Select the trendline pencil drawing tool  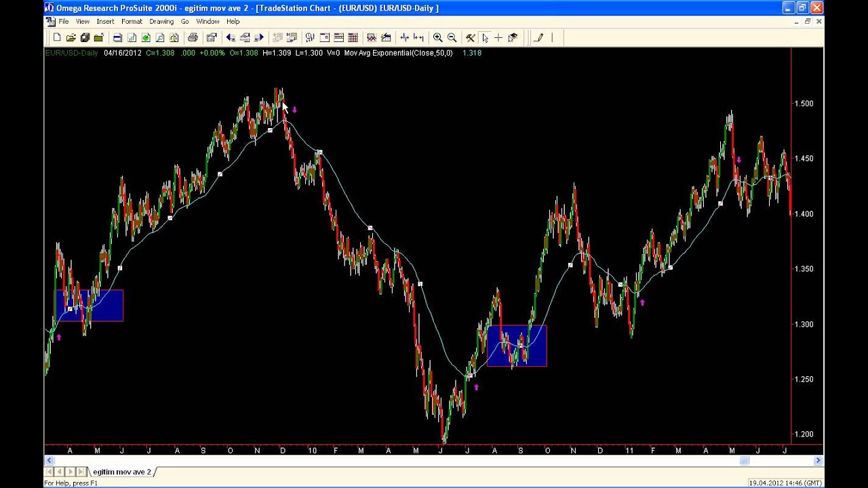pos(538,38)
